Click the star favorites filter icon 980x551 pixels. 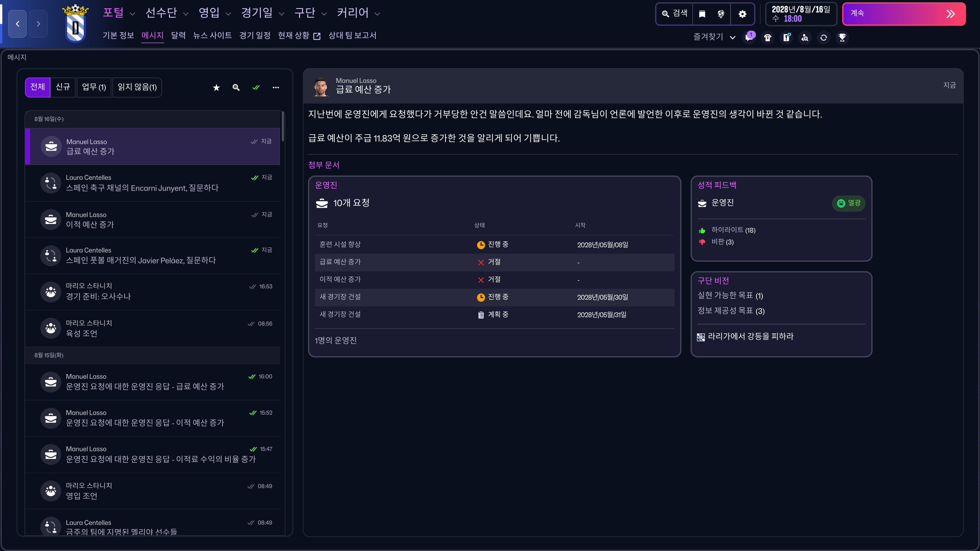(x=216, y=88)
